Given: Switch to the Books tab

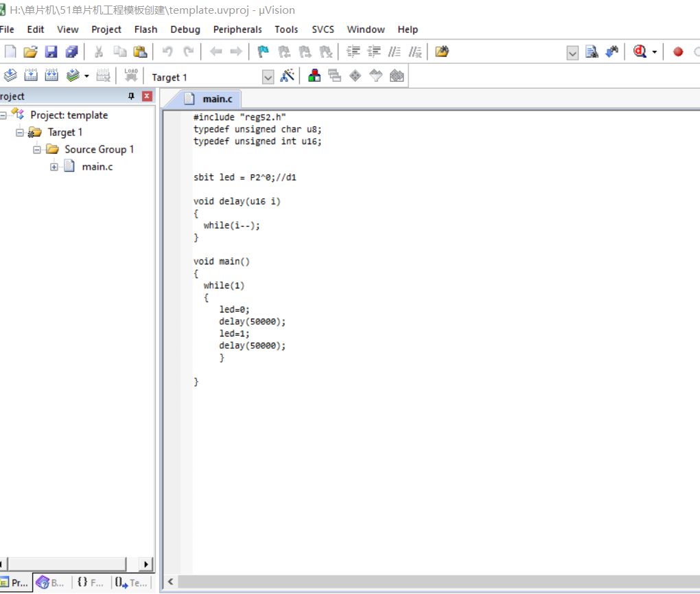Looking at the screenshot, I should [x=51, y=582].
